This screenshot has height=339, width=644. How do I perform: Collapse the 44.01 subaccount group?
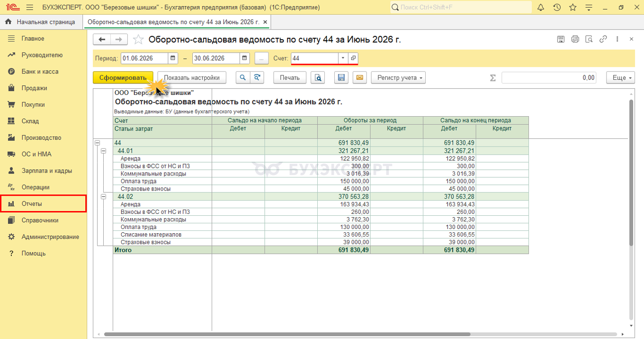(x=103, y=151)
